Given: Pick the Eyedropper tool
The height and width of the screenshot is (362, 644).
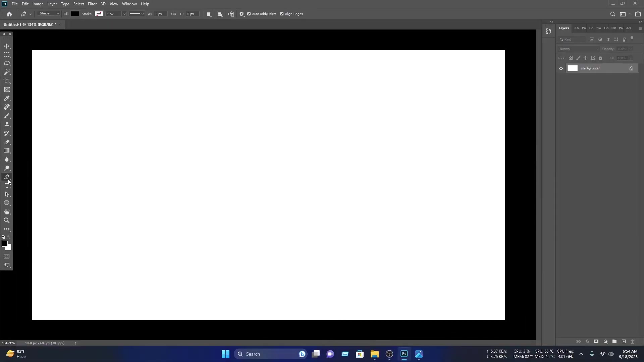Looking at the screenshot, I should 7,98.
